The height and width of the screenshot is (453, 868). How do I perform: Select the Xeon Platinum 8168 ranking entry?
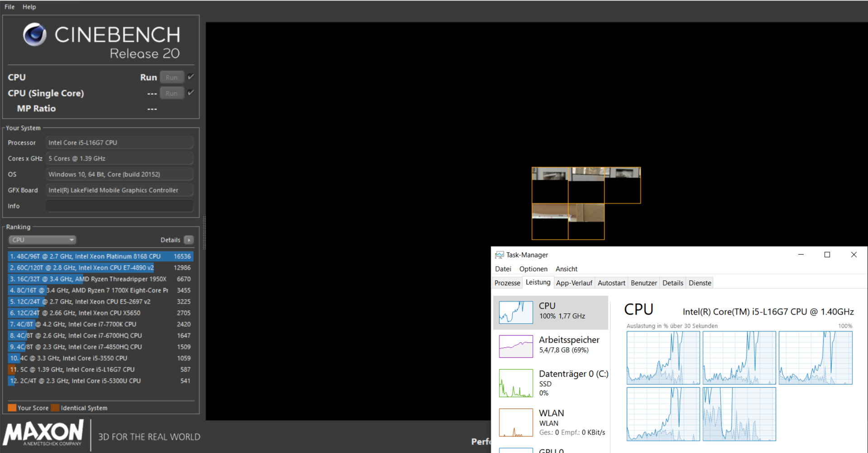coord(100,256)
